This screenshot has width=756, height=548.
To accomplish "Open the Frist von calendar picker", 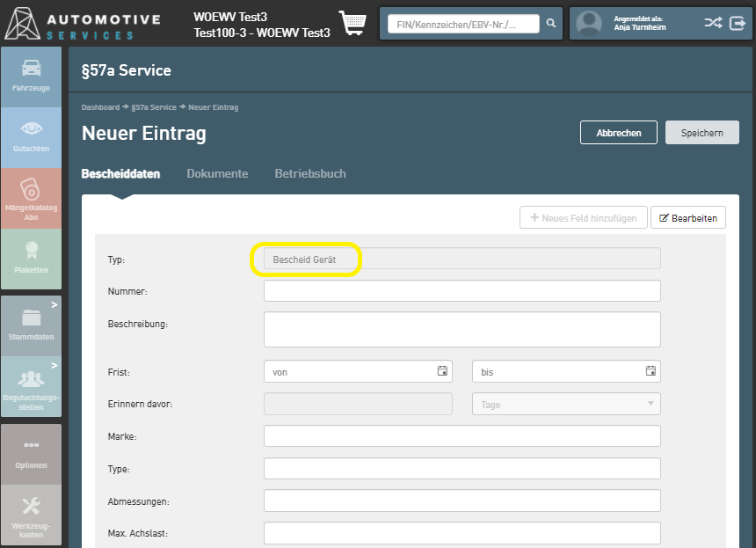I will point(442,371).
